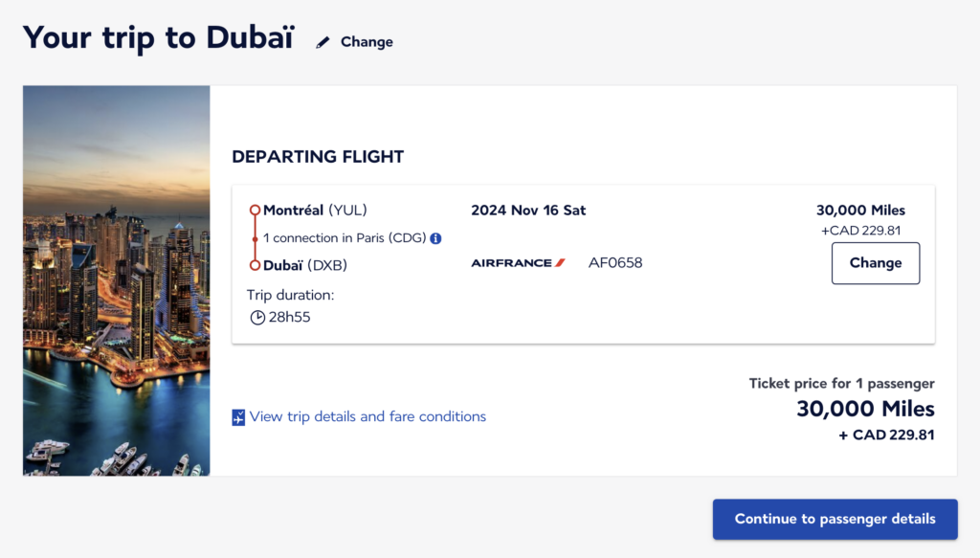Image resolution: width=980 pixels, height=558 pixels.
Task: Click the YUL departure route circle marker
Action: click(x=256, y=210)
